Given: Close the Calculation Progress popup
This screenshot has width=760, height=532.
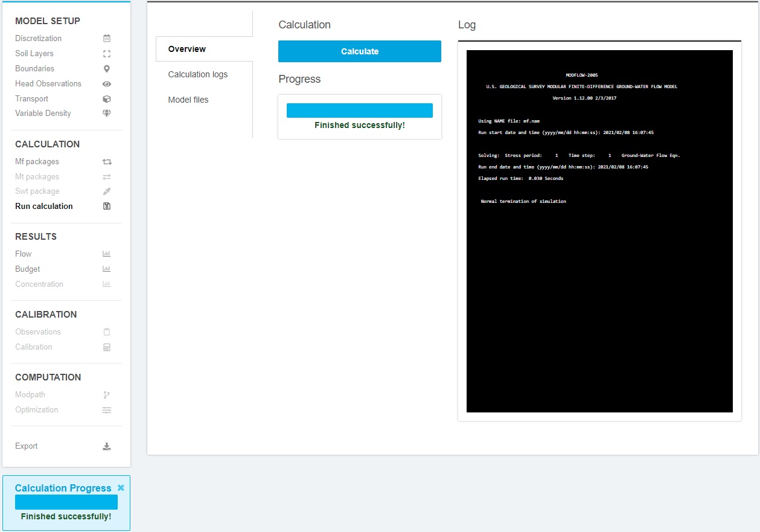Looking at the screenshot, I should click(121, 488).
